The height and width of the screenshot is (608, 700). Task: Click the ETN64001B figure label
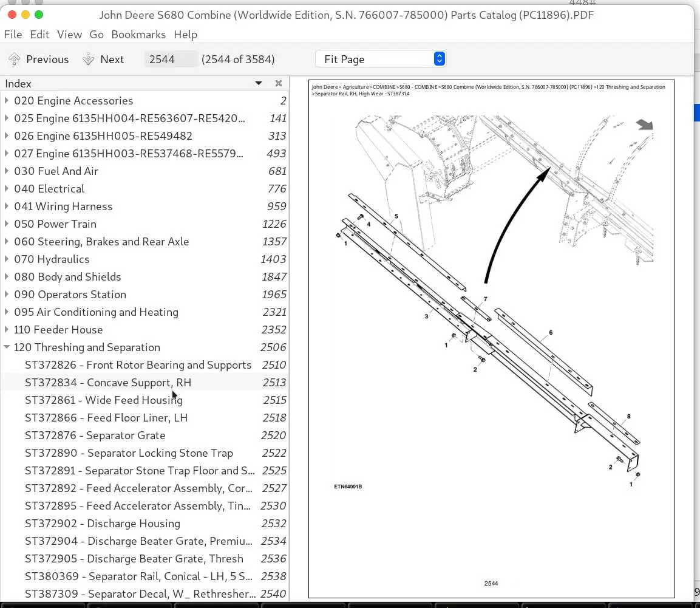(348, 487)
